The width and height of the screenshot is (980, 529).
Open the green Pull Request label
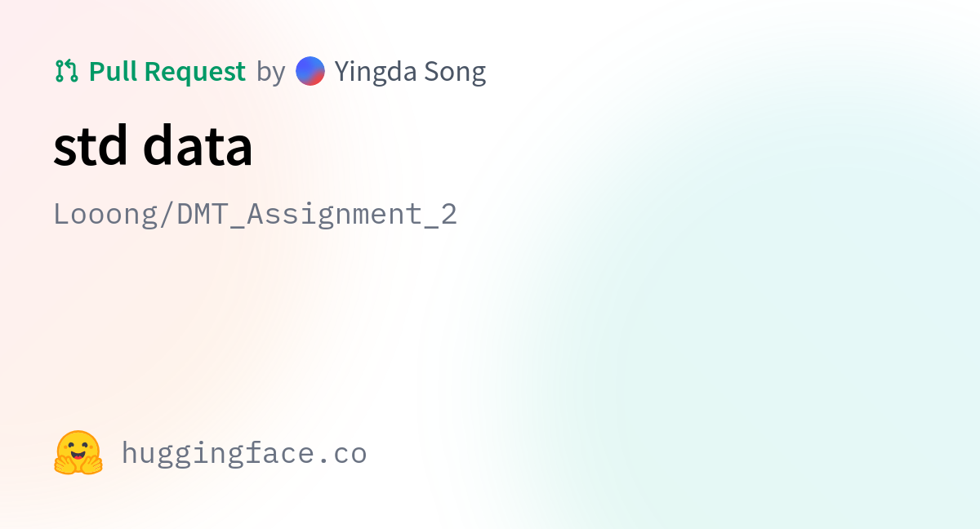tap(167, 72)
